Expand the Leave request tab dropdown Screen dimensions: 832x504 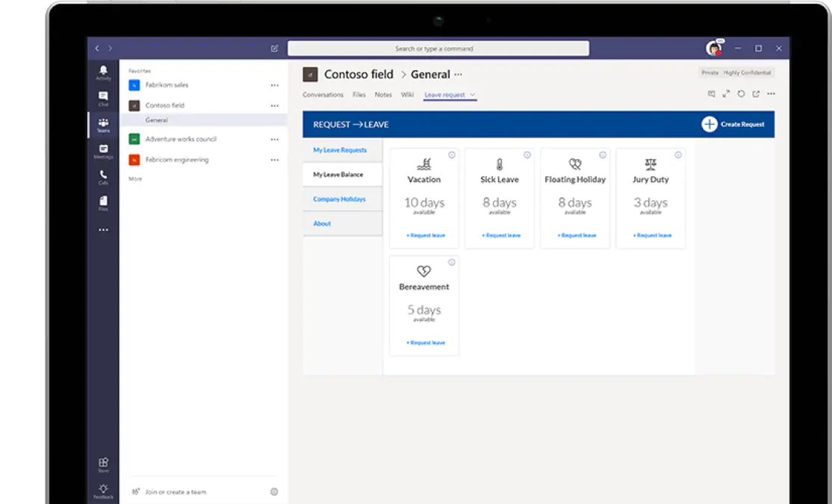(x=473, y=95)
